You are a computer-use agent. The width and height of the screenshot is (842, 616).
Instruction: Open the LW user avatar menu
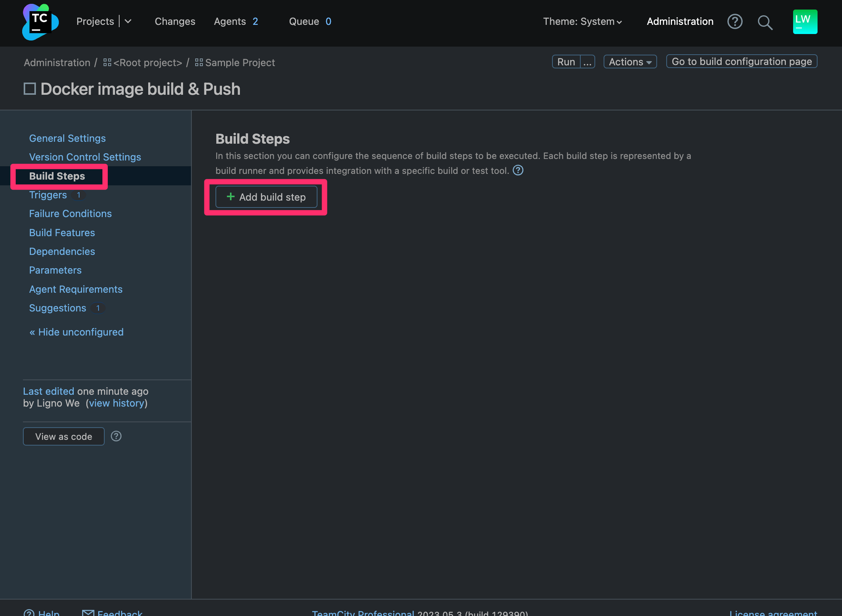(x=805, y=22)
